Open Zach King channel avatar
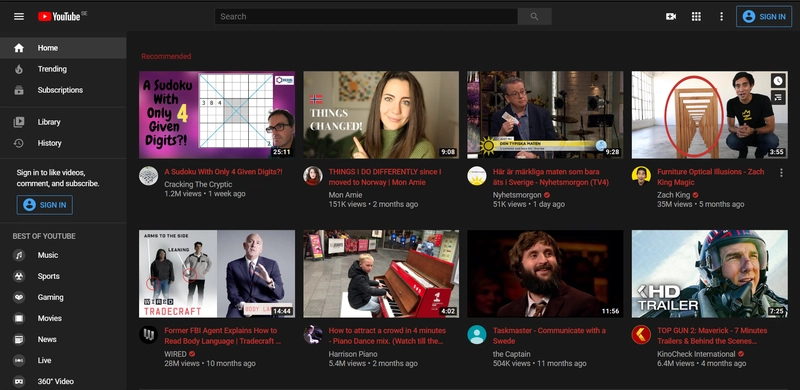This screenshot has width=800, height=390. click(641, 176)
